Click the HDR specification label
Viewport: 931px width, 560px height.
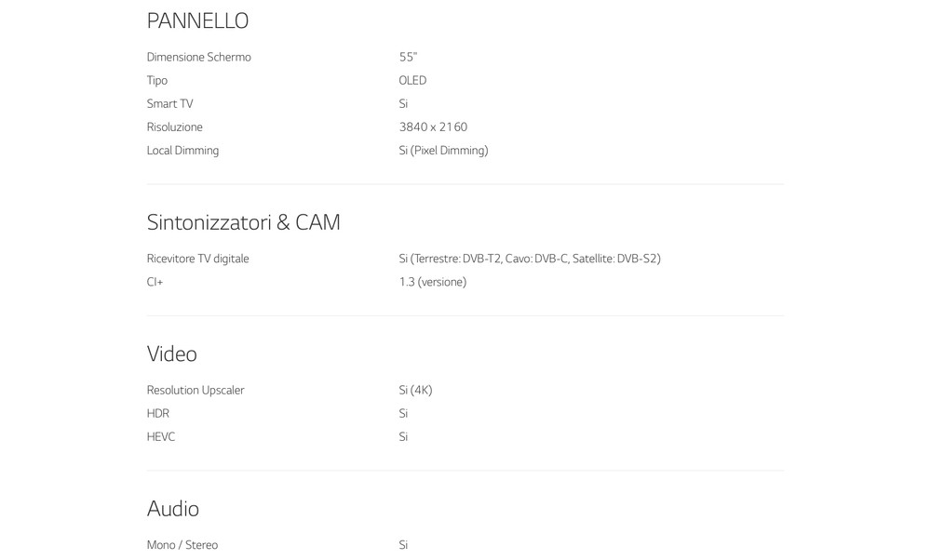click(x=157, y=413)
